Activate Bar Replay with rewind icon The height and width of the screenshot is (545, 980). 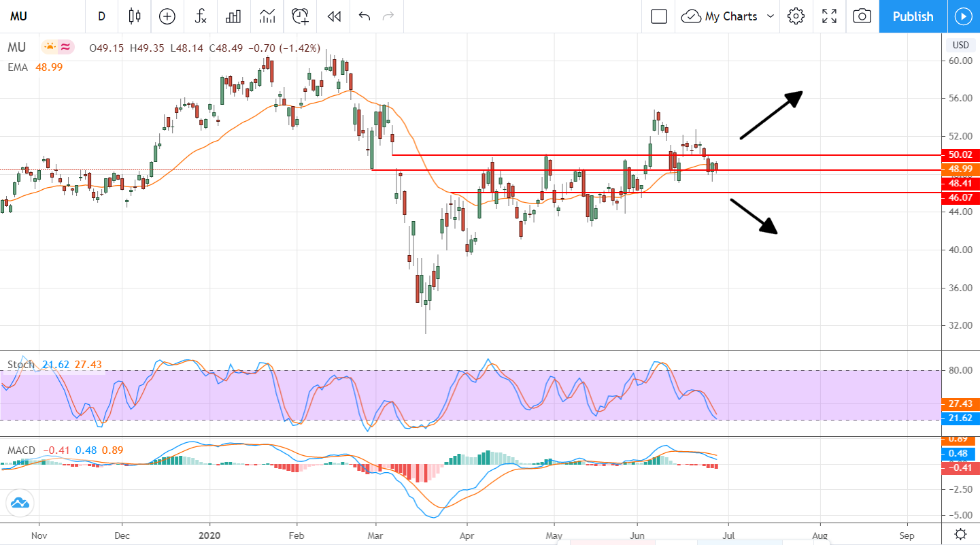point(333,16)
